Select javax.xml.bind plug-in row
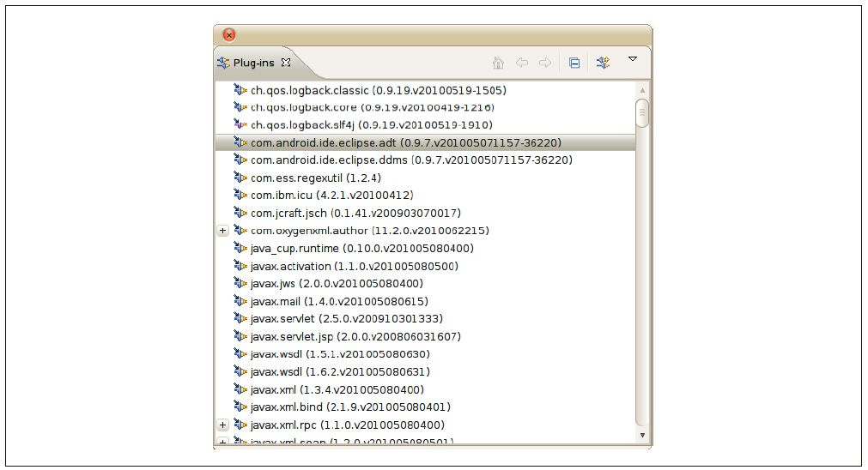 click(x=425, y=407)
